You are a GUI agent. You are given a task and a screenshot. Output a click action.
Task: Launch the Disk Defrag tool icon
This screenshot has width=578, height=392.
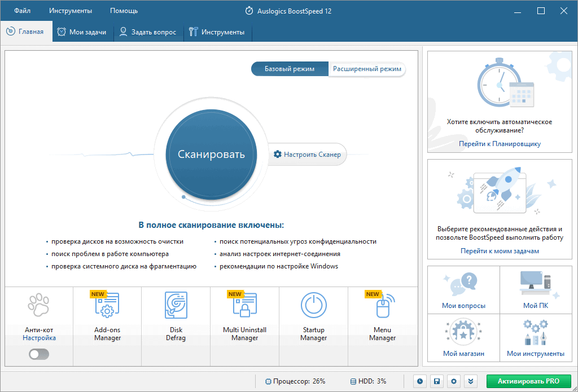tap(176, 305)
